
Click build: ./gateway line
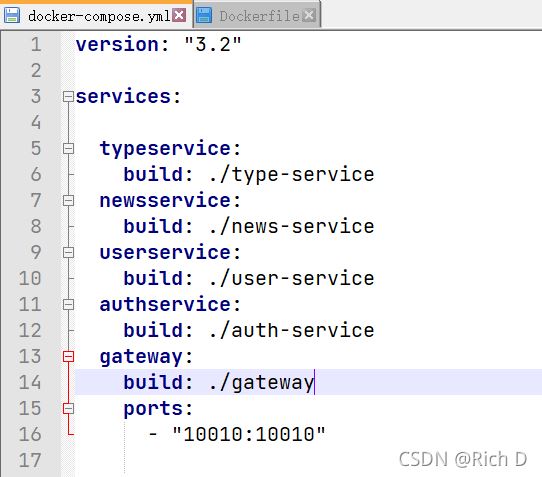click(219, 383)
